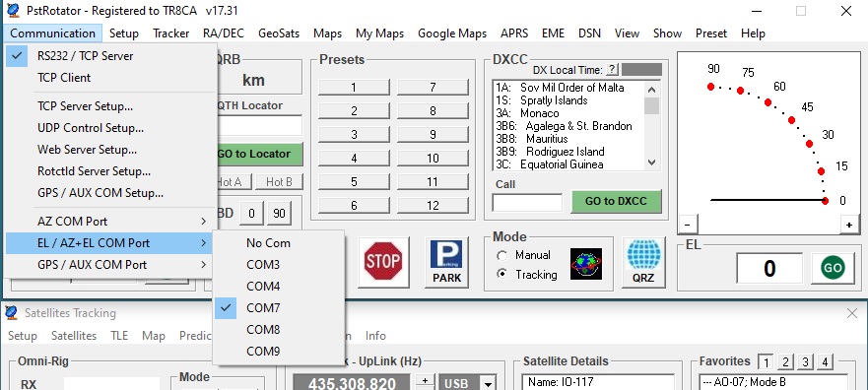Expand the GPS / AUX COM Port submenu

tap(109, 264)
